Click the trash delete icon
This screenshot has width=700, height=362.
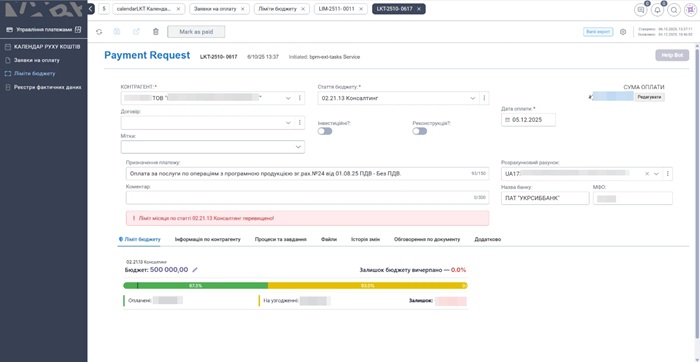pyautogui.click(x=155, y=32)
